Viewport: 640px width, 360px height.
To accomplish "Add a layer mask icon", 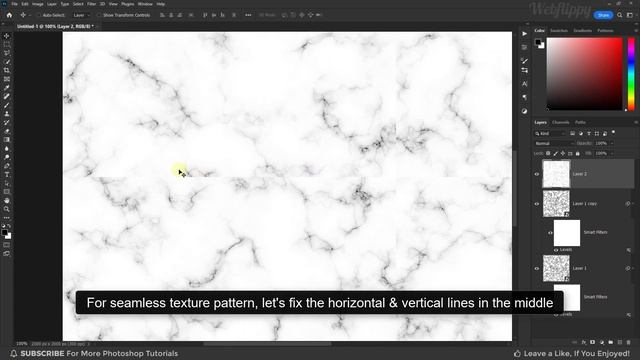I will pyautogui.click(x=593, y=342).
